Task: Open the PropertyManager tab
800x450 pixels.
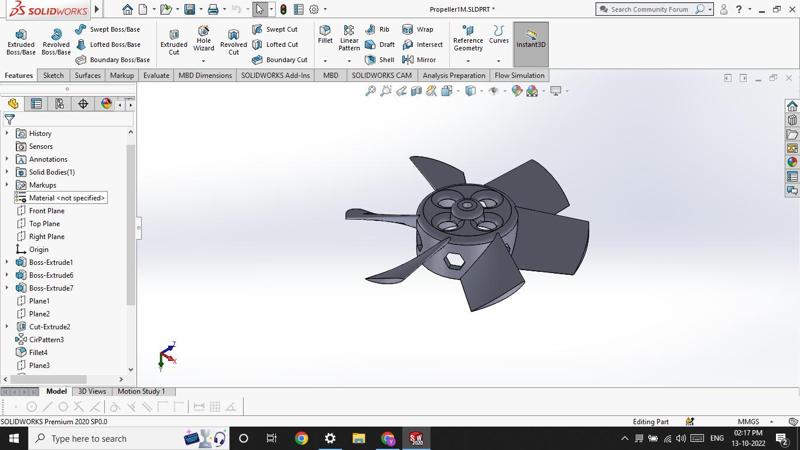Action: [36, 104]
